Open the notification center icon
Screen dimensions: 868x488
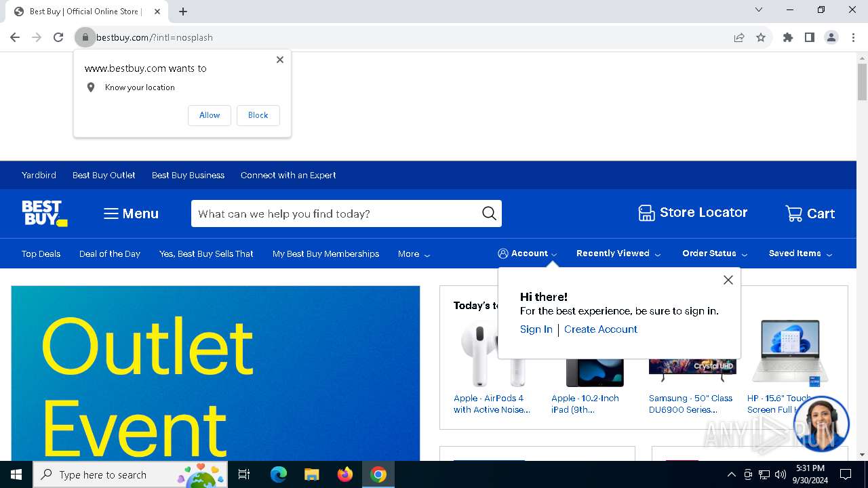846,474
